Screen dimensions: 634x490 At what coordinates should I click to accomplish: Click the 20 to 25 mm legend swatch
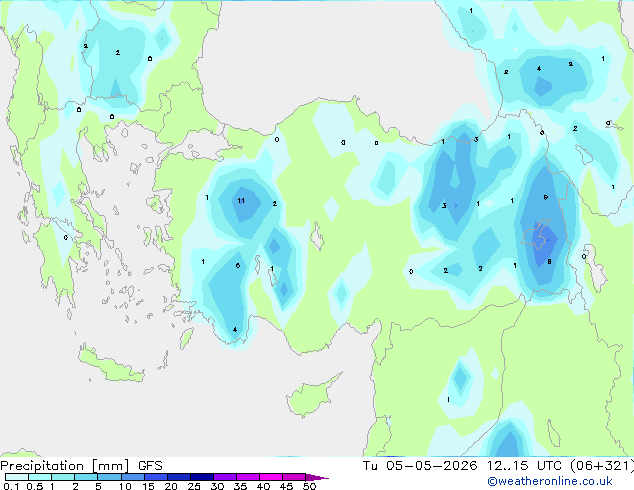[x=178, y=477]
